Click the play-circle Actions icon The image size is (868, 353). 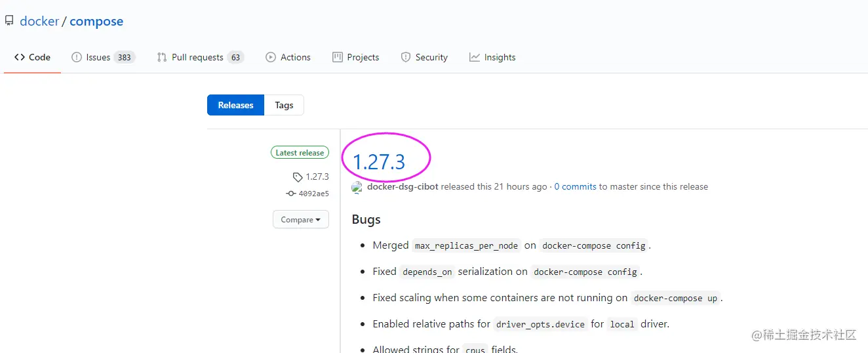271,57
